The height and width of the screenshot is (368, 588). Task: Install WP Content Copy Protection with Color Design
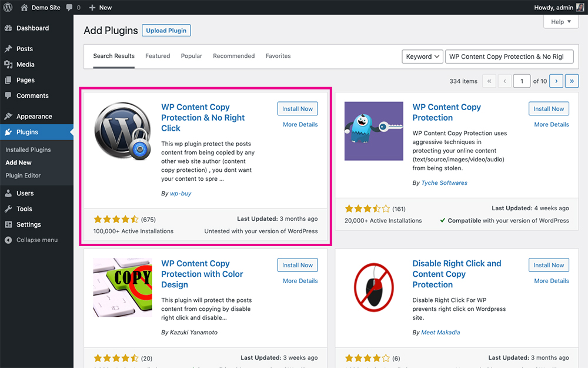[x=298, y=265]
